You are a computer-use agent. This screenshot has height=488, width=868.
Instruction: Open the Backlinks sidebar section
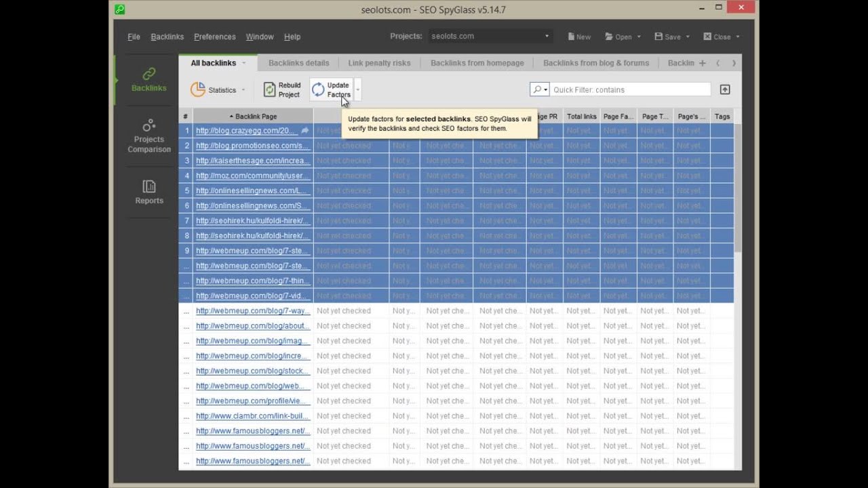tap(149, 80)
